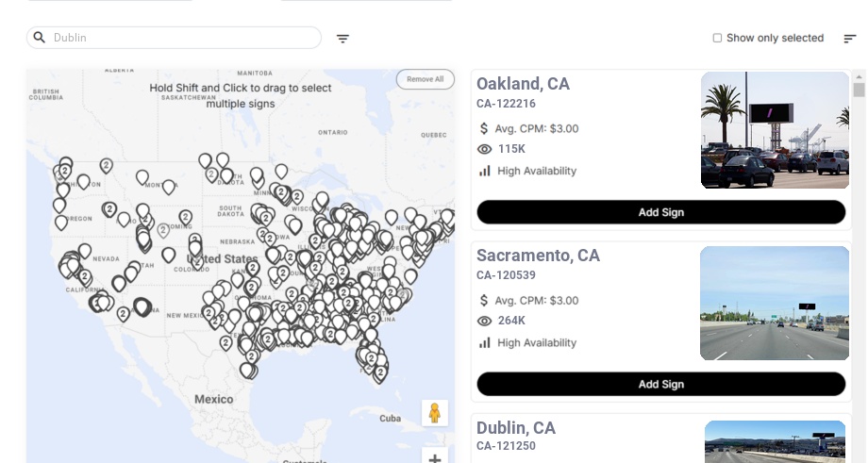Enable the Show only selected checkbox
The height and width of the screenshot is (463, 868).
point(717,39)
